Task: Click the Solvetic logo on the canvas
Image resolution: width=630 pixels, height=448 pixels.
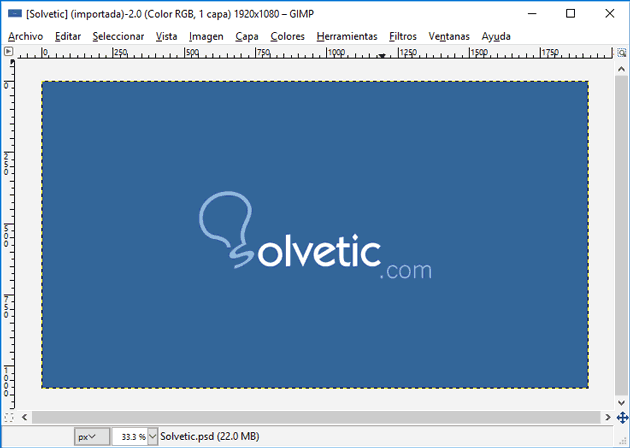Action: click(x=315, y=235)
